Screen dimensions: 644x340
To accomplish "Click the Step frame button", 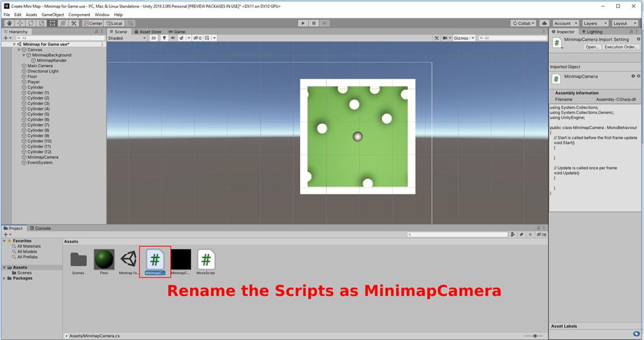I will 324,23.
